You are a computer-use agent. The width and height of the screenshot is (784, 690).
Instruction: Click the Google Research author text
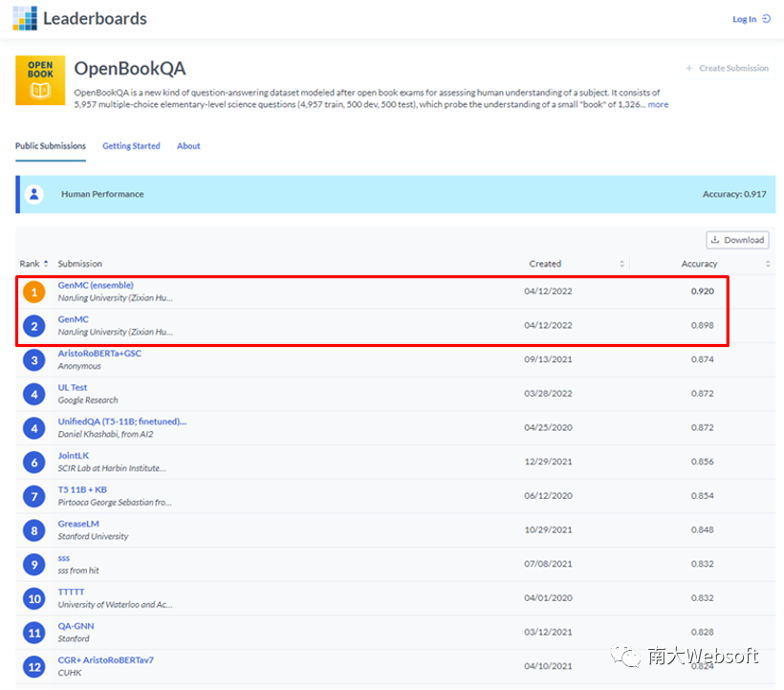(x=88, y=400)
